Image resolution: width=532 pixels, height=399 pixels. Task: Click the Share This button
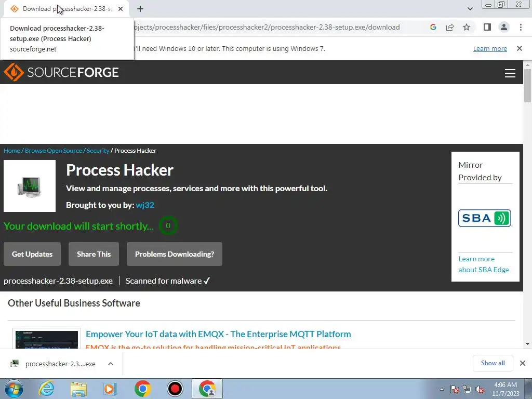94,254
